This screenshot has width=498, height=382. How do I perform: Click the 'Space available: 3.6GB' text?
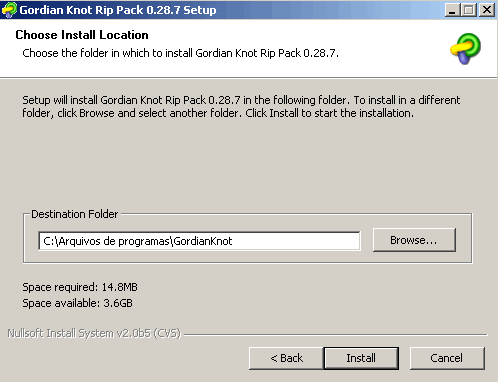pos(77,303)
